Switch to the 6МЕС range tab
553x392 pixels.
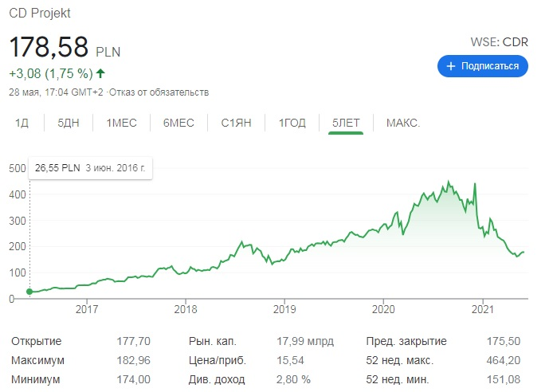coord(178,123)
